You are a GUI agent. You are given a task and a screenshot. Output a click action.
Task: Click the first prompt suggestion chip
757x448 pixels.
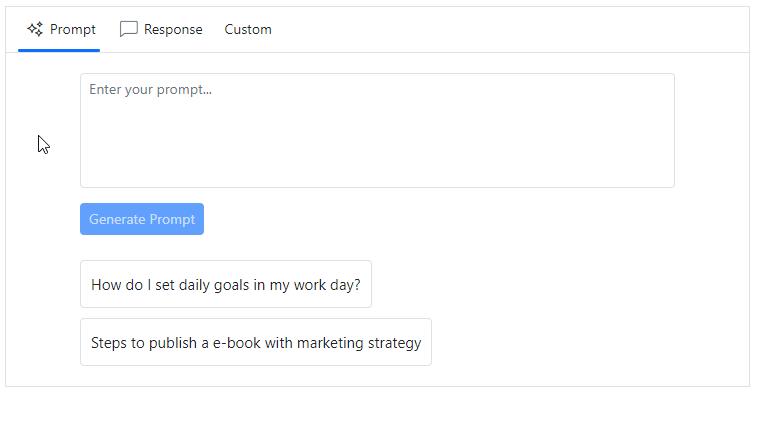(225, 284)
